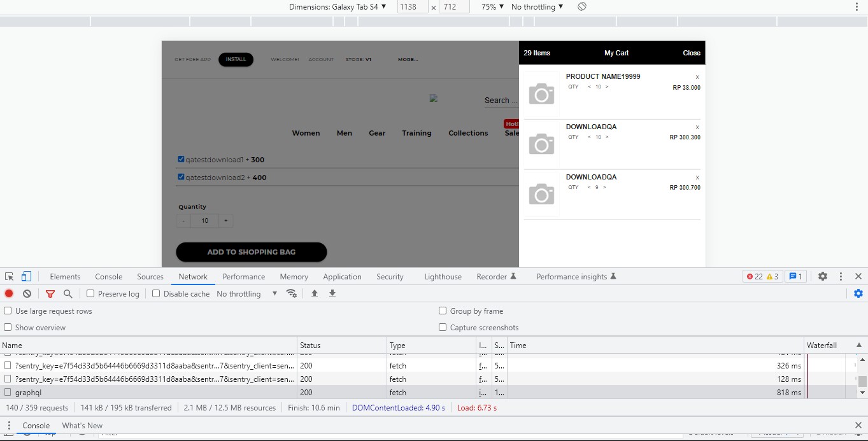This screenshot has width=868, height=441.
Task: Open What's New drawer tab
Action: 82,425
